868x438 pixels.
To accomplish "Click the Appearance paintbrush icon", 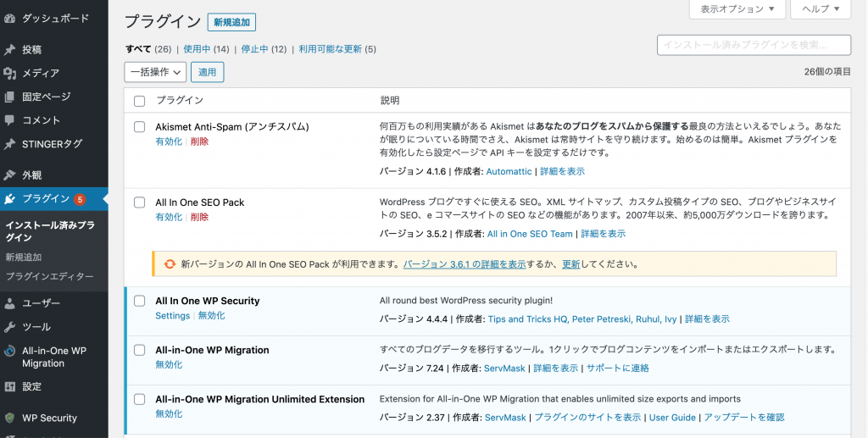I will (x=9, y=175).
